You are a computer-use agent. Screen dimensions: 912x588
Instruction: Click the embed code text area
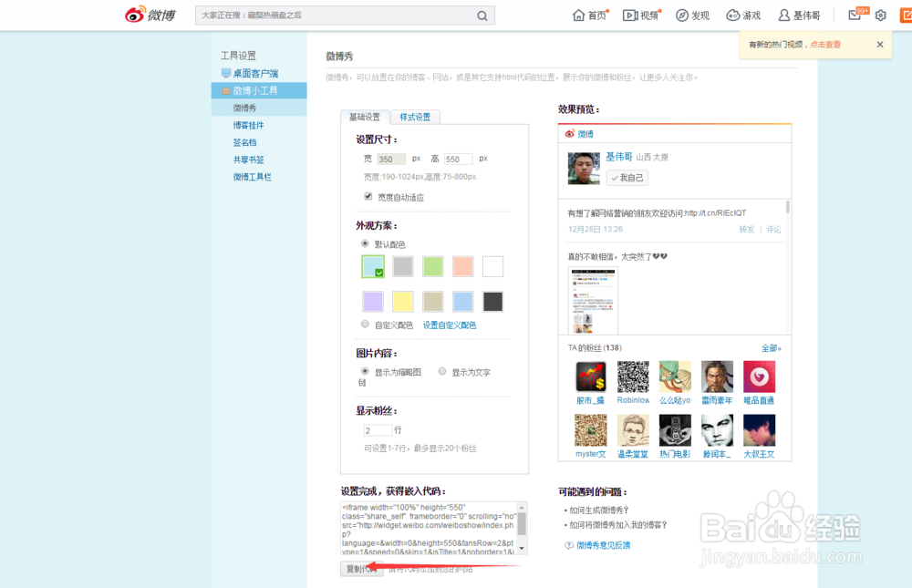click(x=433, y=528)
